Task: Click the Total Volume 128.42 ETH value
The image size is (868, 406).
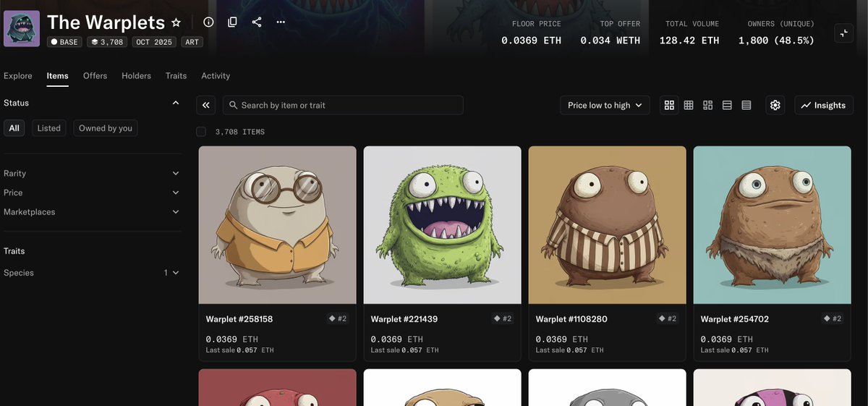Action: pos(689,41)
